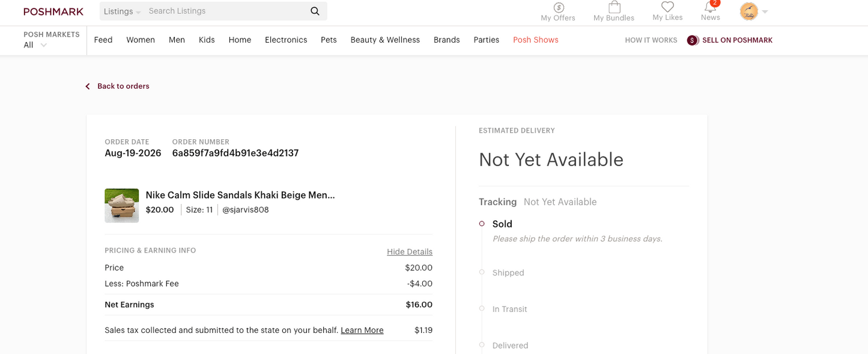
Task: Focus the Search Listings field
Action: 227,11
